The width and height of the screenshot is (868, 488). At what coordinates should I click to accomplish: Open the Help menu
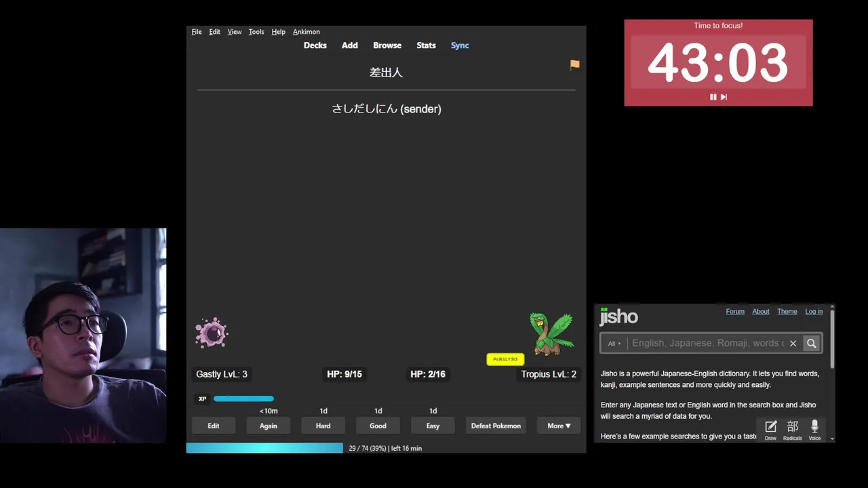click(278, 32)
